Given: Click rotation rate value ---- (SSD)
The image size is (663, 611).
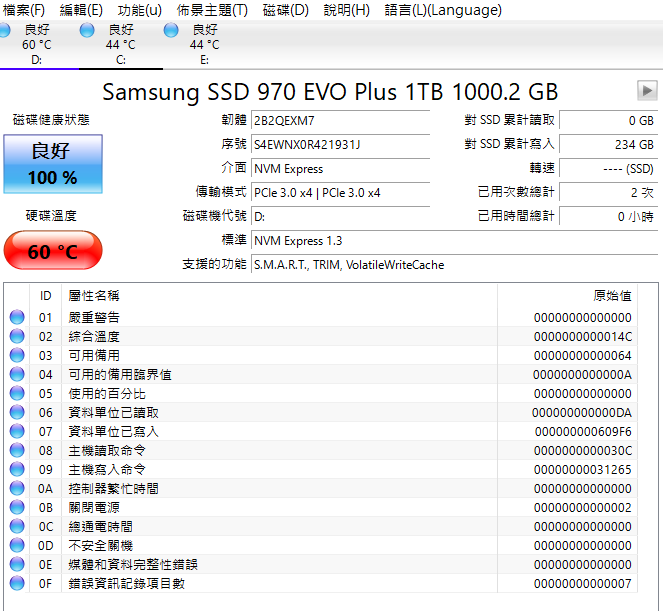Looking at the screenshot, I should coord(608,169).
